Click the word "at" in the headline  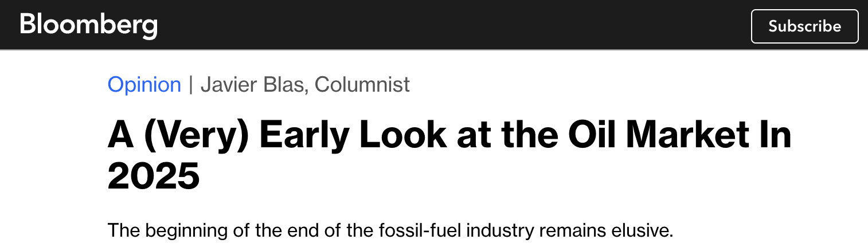click(472, 135)
